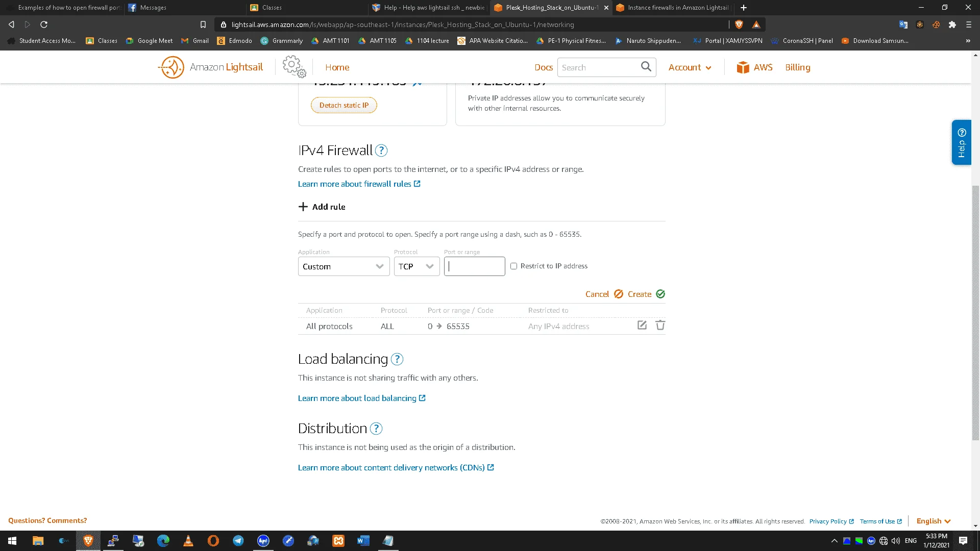The width and height of the screenshot is (980, 551).
Task: Show more bookmarks with the chevron
Action: pyautogui.click(x=968, y=41)
